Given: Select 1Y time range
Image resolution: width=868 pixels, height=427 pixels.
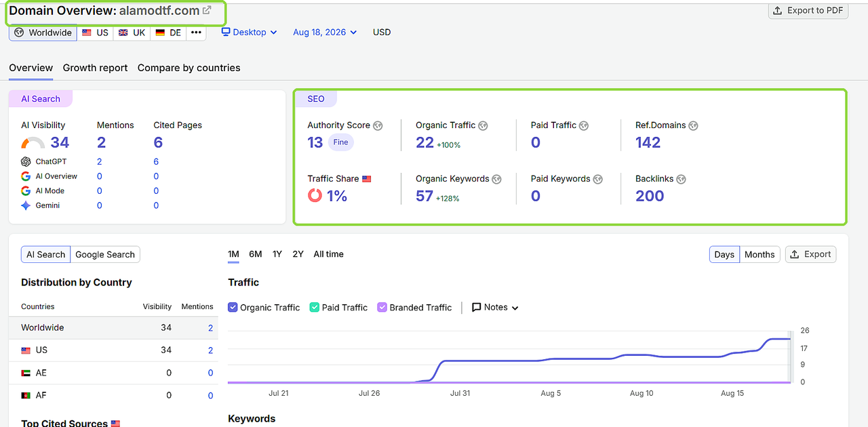Looking at the screenshot, I should coord(277,254).
